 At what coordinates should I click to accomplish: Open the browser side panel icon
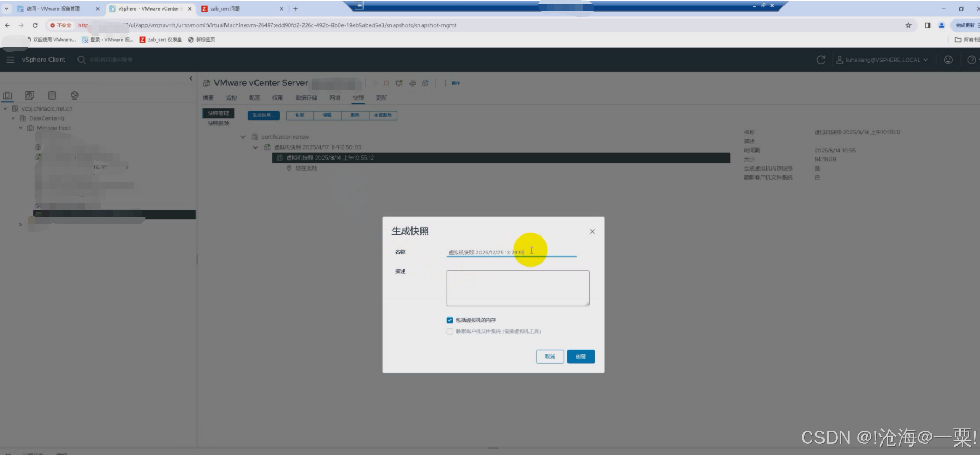point(927,25)
